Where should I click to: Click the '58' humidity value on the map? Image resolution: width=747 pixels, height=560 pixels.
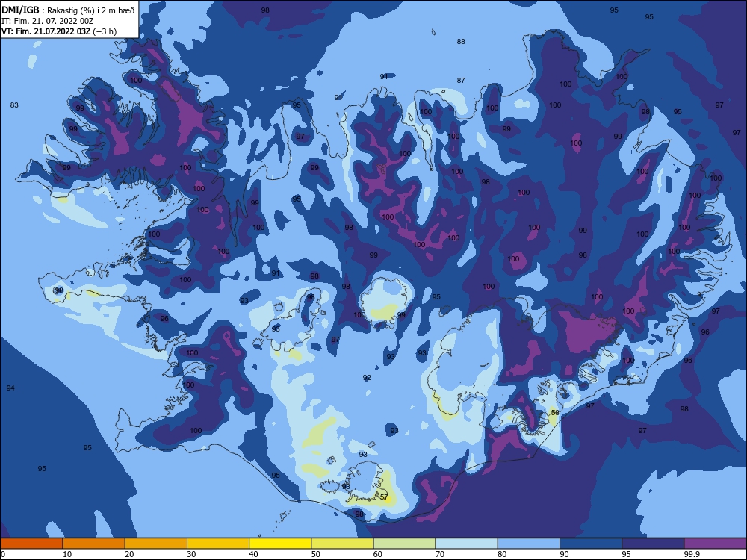(x=554, y=412)
